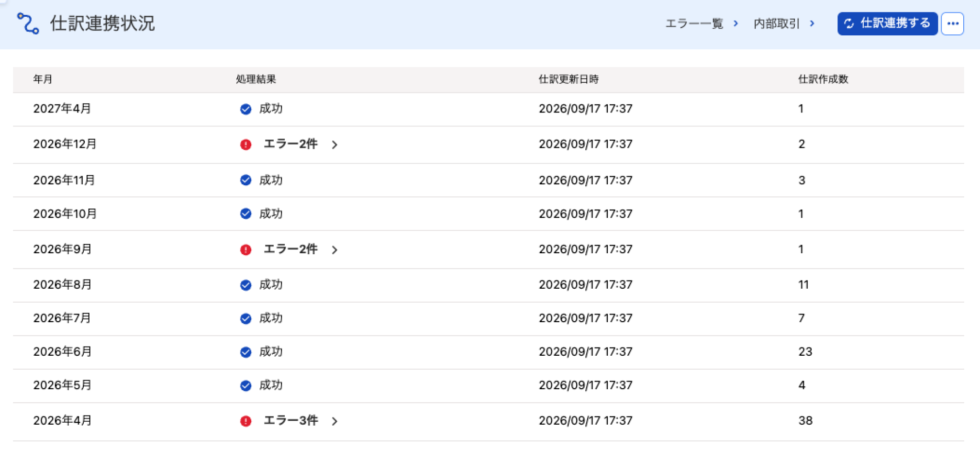980x462 pixels.
Task: Open エラー2件 in the 2026年9月 row
Action: 290,249
